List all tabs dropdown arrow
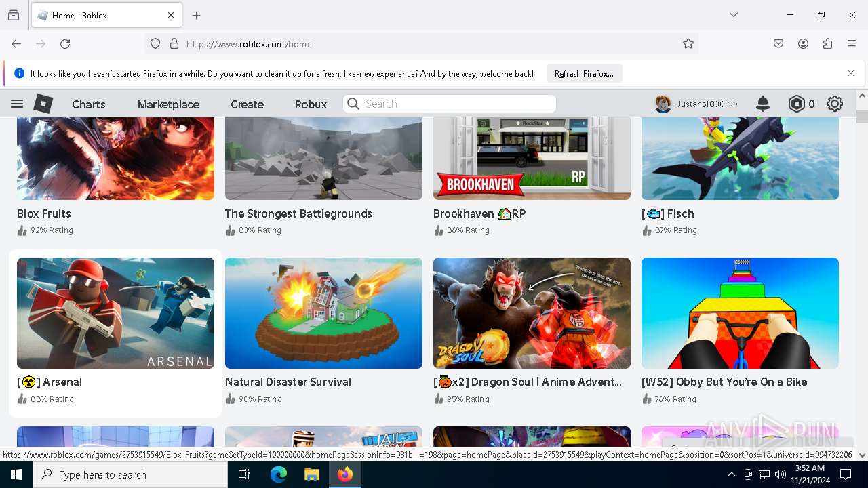The height and width of the screenshot is (488, 868). click(733, 15)
